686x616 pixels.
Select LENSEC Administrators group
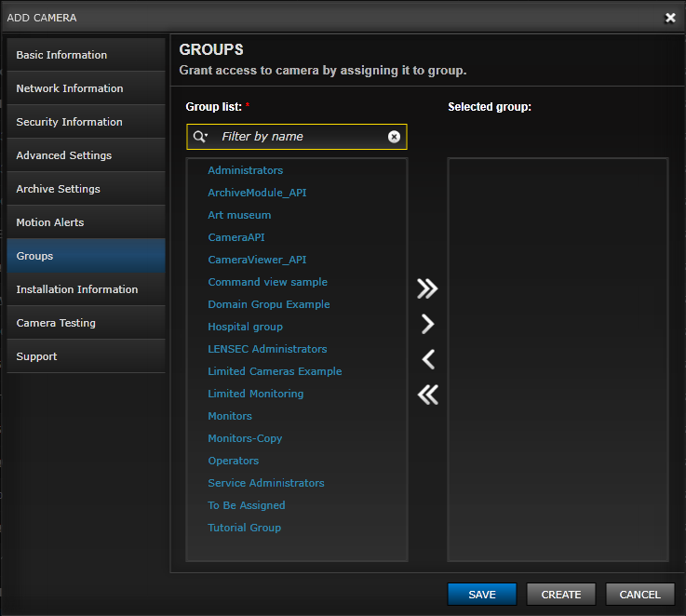[267, 349]
